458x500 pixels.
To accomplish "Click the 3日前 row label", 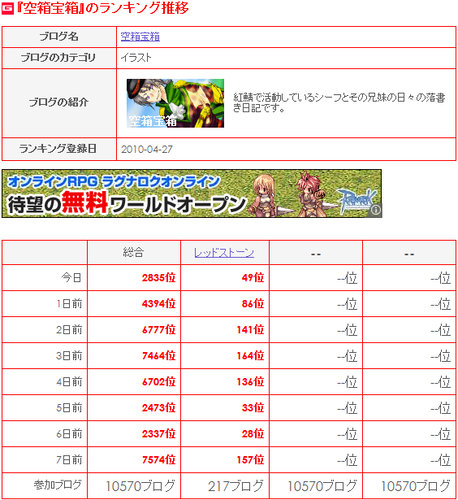I will (x=69, y=356).
